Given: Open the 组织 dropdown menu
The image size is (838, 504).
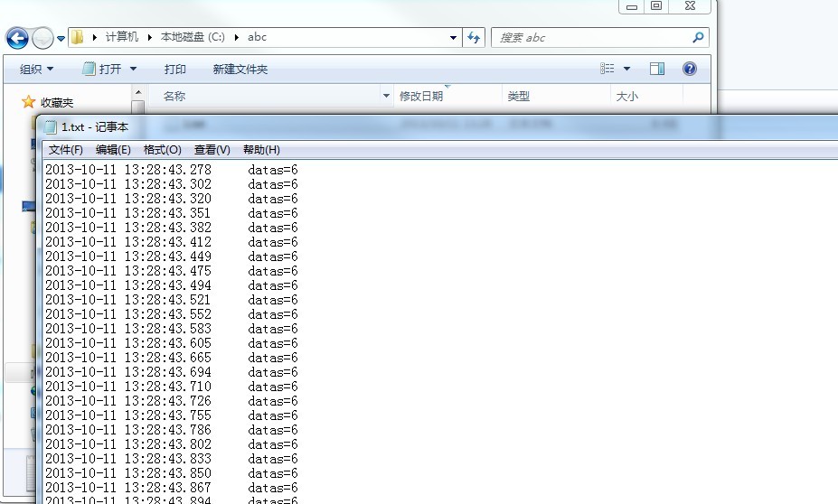Looking at the screenshot, I should pyautogui.click(x=37, y=70).
